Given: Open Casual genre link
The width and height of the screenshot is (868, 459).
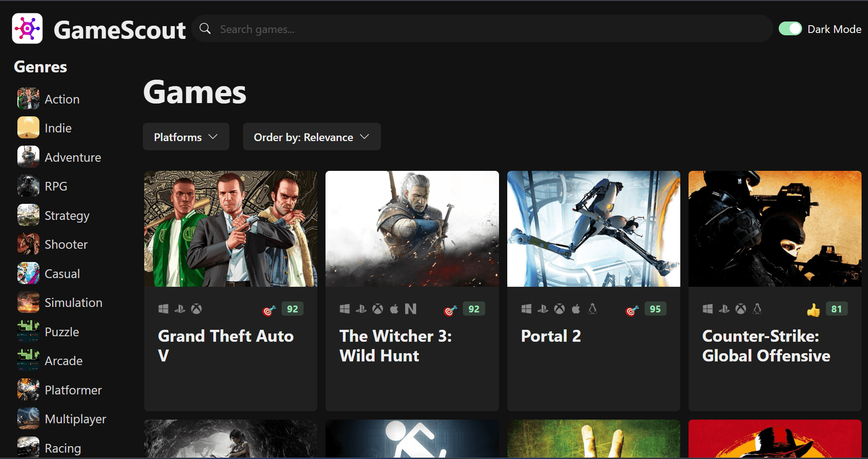Looking at the screenshot, I should pos(62,274).
